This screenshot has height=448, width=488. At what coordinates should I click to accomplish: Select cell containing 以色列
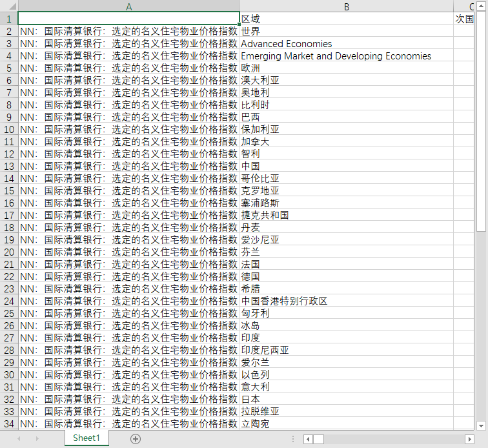click(347, 374)
